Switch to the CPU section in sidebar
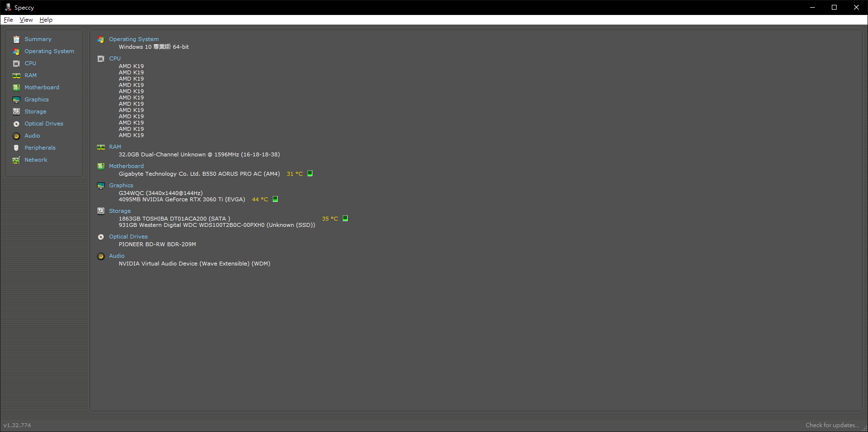 [x=30, y=63]
